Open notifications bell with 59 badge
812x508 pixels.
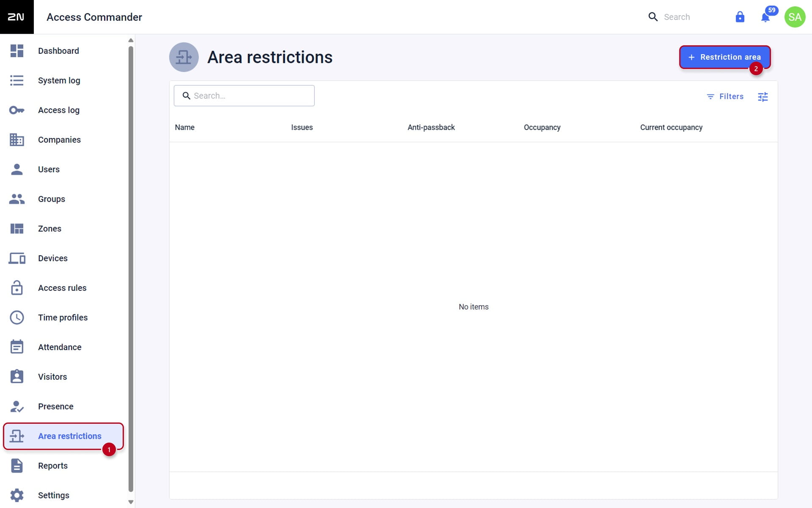pos(766,17)
